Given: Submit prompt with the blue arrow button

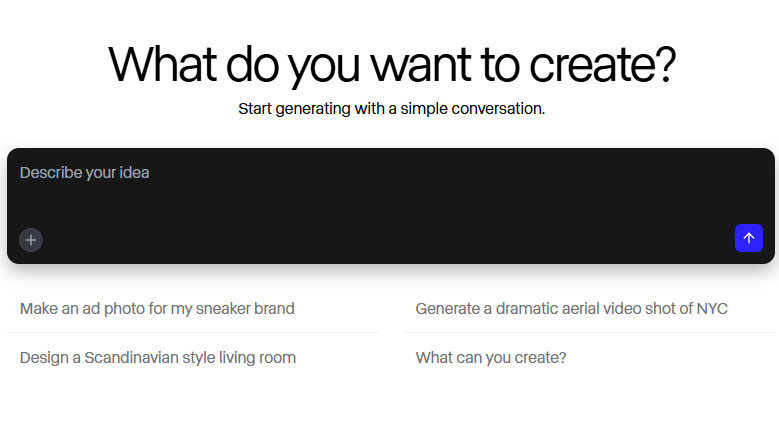Looking at the screenshot, I should tap(749, 238).
